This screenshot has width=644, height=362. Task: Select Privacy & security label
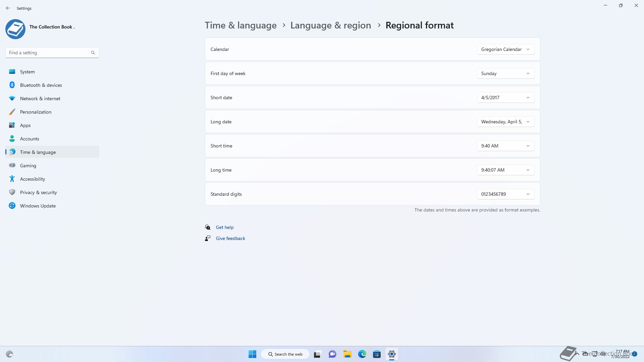pyautogui.click(x=38, y=192)
